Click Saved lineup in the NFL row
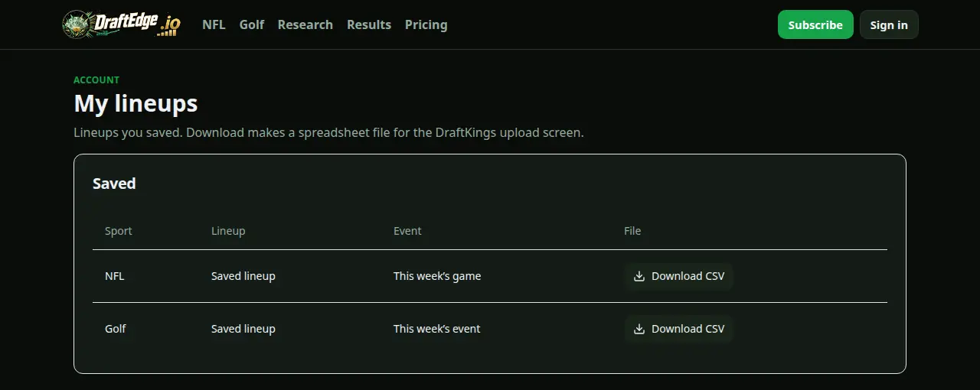Viewport: 980px width, 390px height. coord(243,276)
